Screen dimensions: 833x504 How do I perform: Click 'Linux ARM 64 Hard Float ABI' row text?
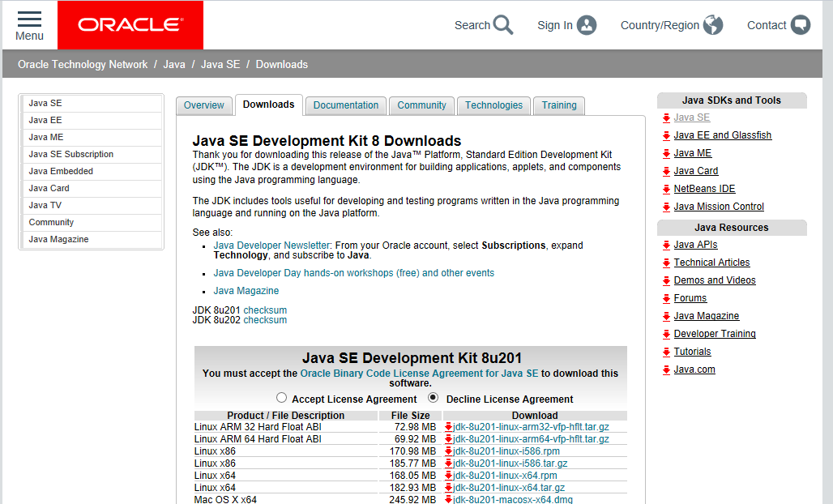[x=258, y=439]
